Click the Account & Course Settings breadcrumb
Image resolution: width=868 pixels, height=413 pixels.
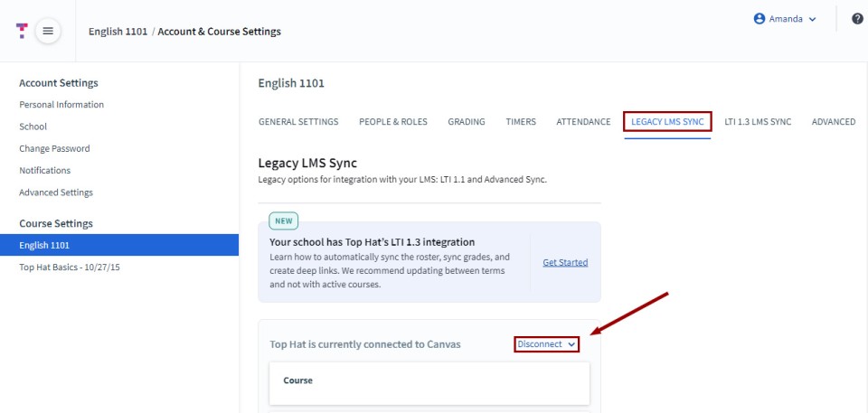tap(219, 32)
